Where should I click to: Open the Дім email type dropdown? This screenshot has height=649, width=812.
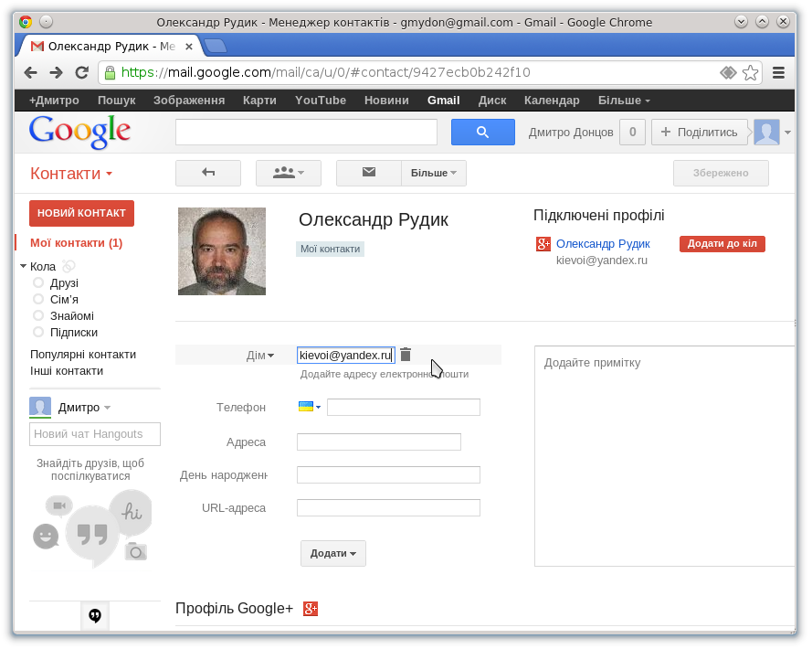[x=260, y=356]
